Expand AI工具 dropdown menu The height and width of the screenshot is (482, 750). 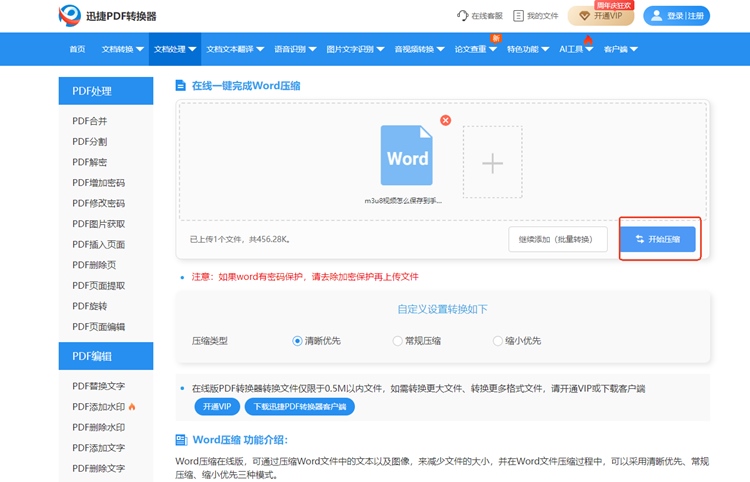(576, 49)
